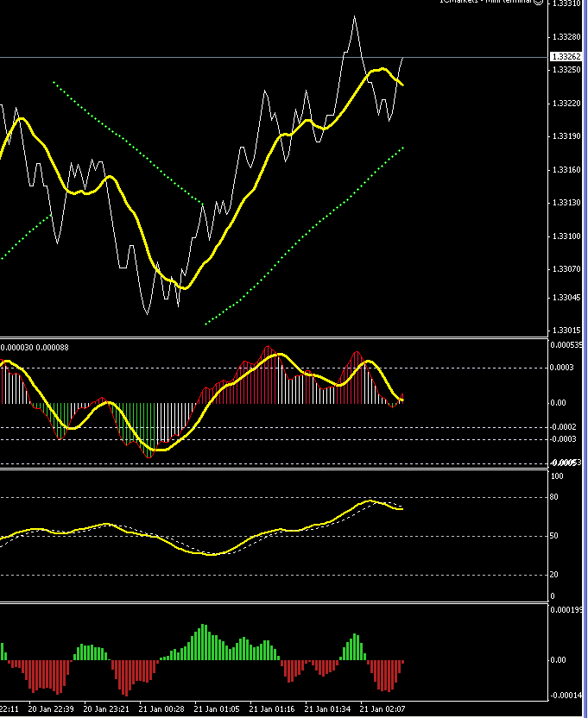Click price axis value 1.33100
This screenshot has width=588, height=718.
(567, 236)
